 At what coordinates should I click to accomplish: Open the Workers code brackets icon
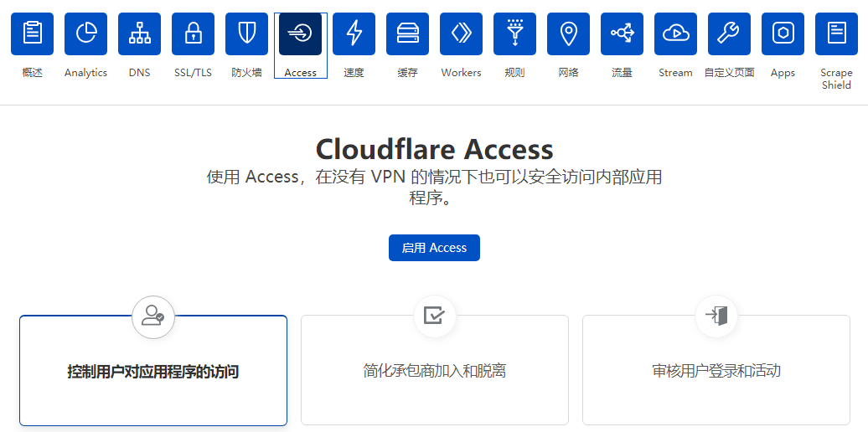pos(461,33)
